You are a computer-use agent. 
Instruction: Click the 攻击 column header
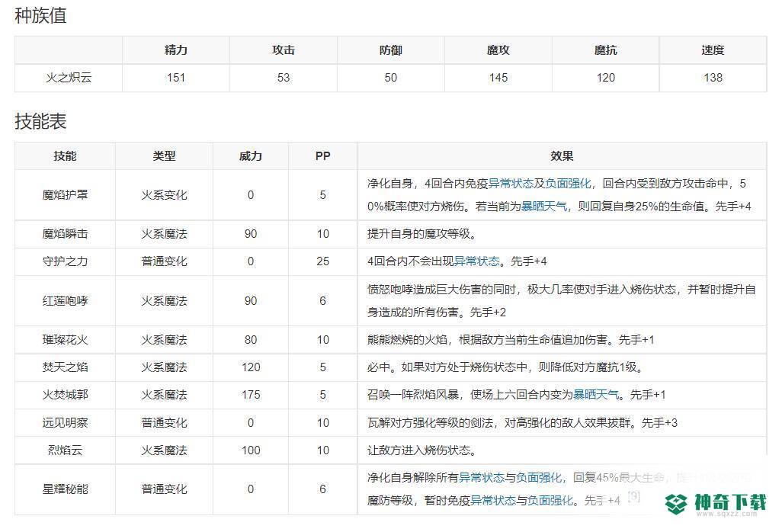(284, 50)
